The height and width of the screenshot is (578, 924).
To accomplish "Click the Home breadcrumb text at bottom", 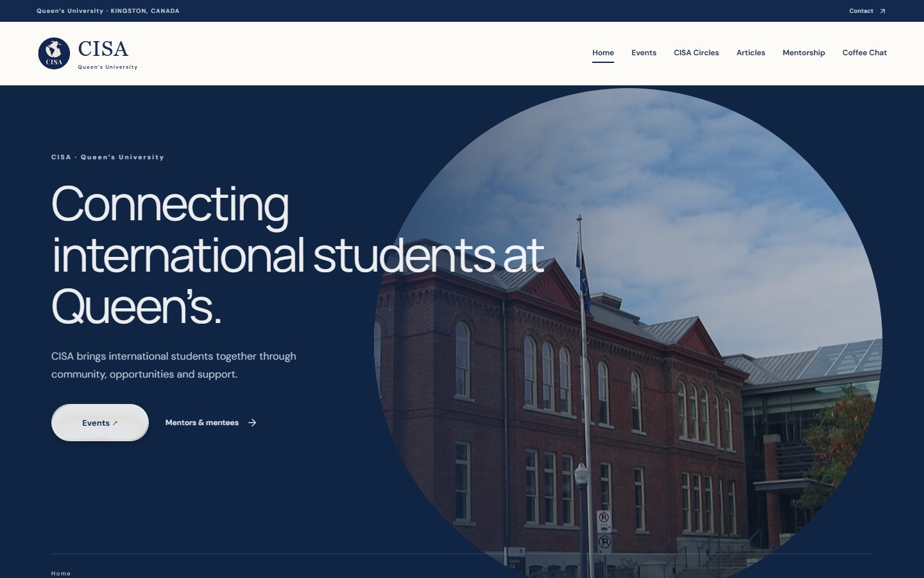I will point(61,574).
